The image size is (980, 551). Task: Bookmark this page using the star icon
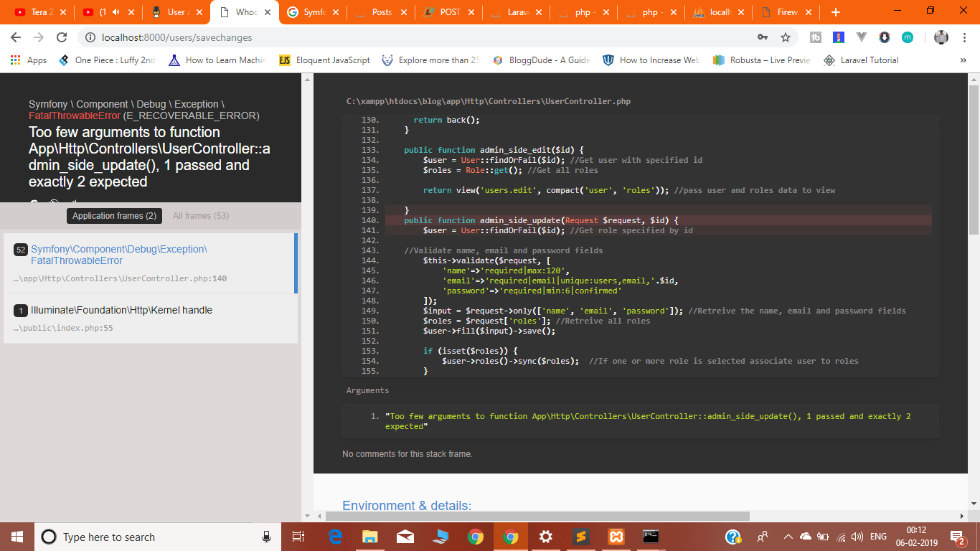tap(786, 37)
